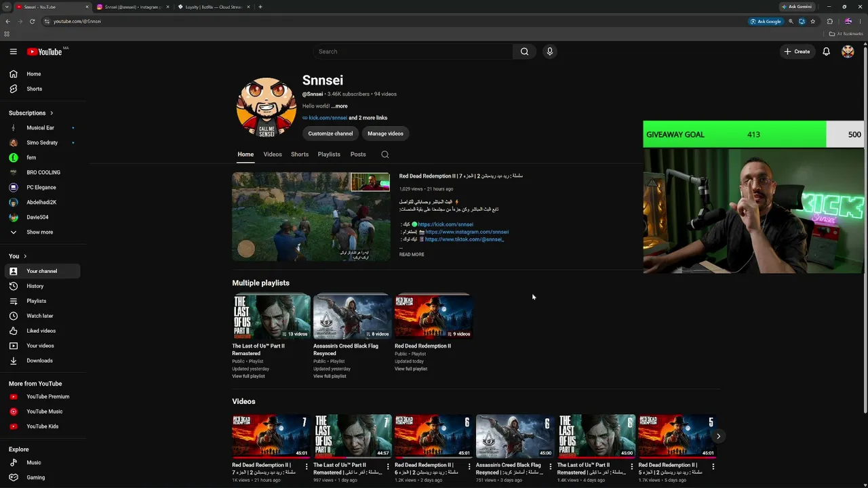Switch to the Videos tab
The width and height of the screenshot is (868, 488).
coord(273,155)
